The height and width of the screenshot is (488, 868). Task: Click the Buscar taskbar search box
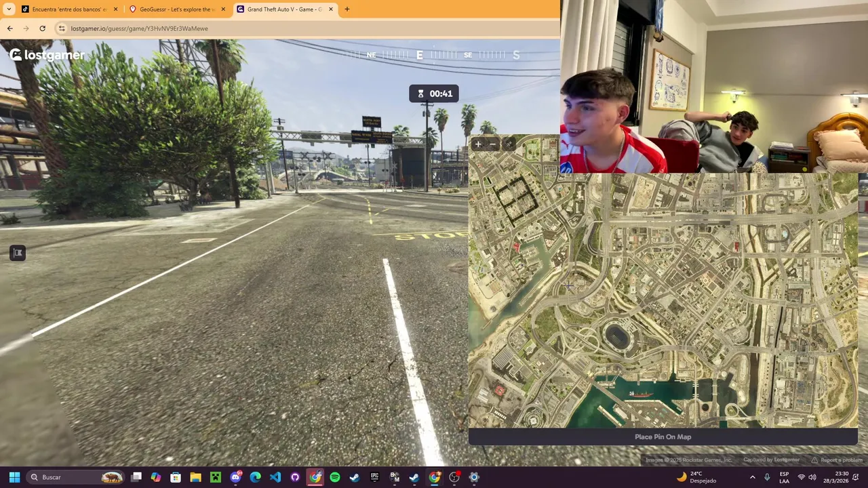76,477
